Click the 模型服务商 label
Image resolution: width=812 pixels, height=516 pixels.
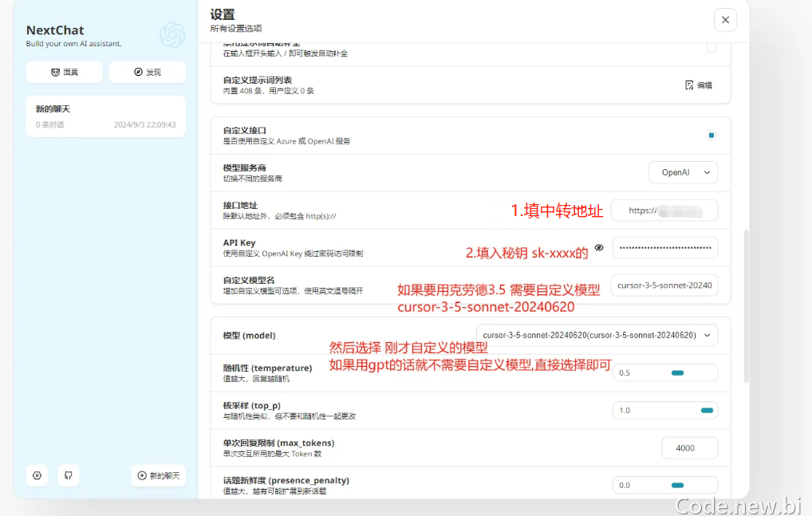pyautogui.click(x=244, y=167)
